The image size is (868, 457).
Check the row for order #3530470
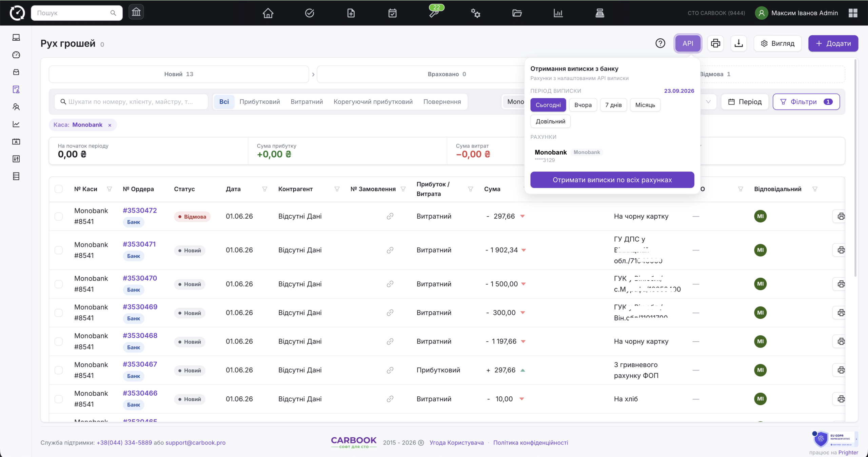tap(59, 284)
